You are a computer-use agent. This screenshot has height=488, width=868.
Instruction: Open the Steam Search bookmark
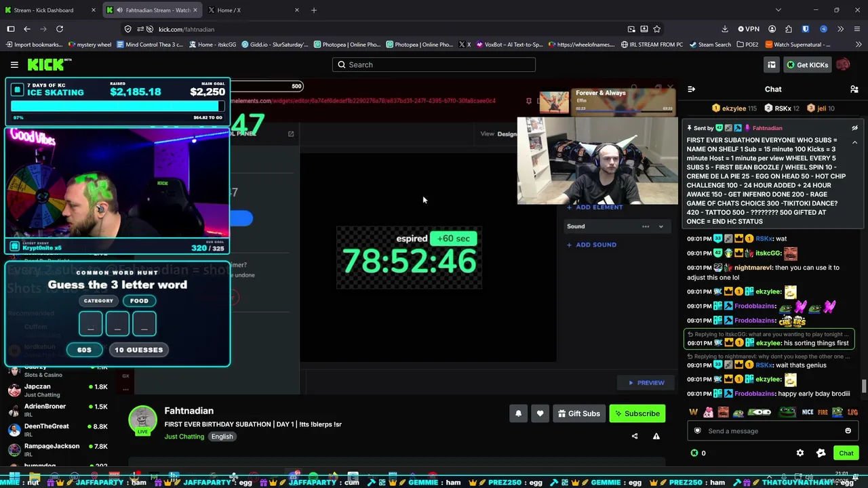pos(711,45)
